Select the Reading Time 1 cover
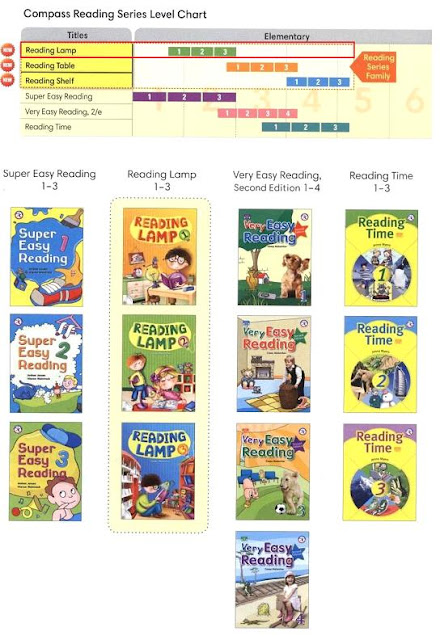 (x=381, y=258)
